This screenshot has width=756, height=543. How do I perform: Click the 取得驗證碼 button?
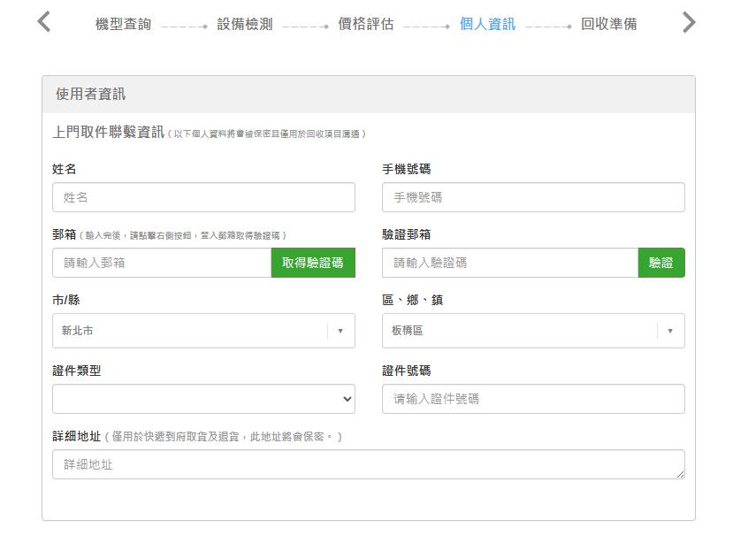click(x=313, y=263)
